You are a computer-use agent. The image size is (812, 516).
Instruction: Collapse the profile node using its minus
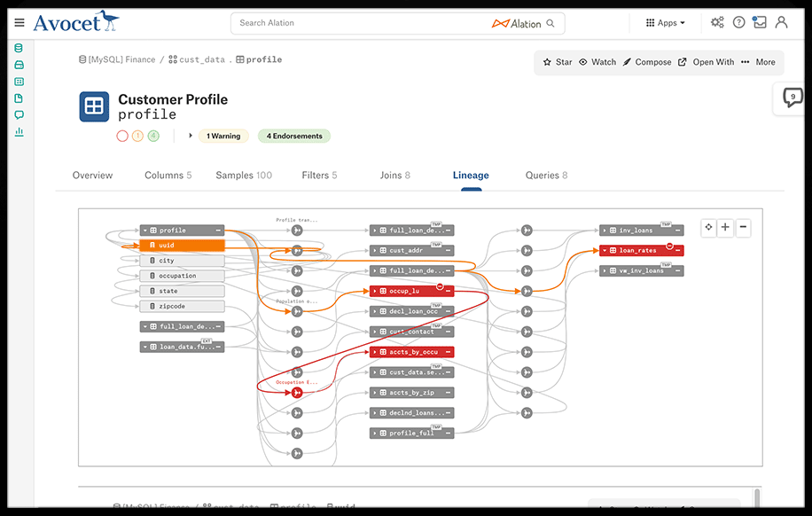(x=218, y=231)
